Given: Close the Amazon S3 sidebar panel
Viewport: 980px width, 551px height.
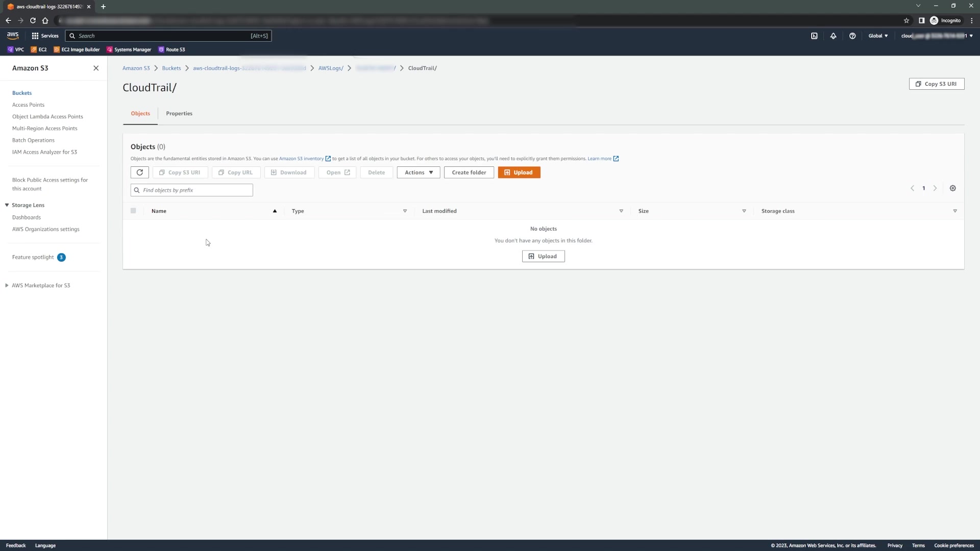Looking at the screenshot, I should (96, 68).
